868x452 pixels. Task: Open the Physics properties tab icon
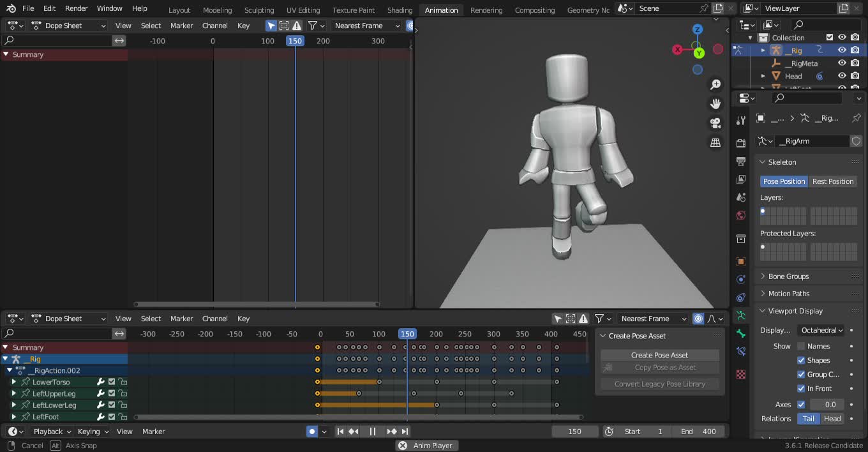[741, 280]
